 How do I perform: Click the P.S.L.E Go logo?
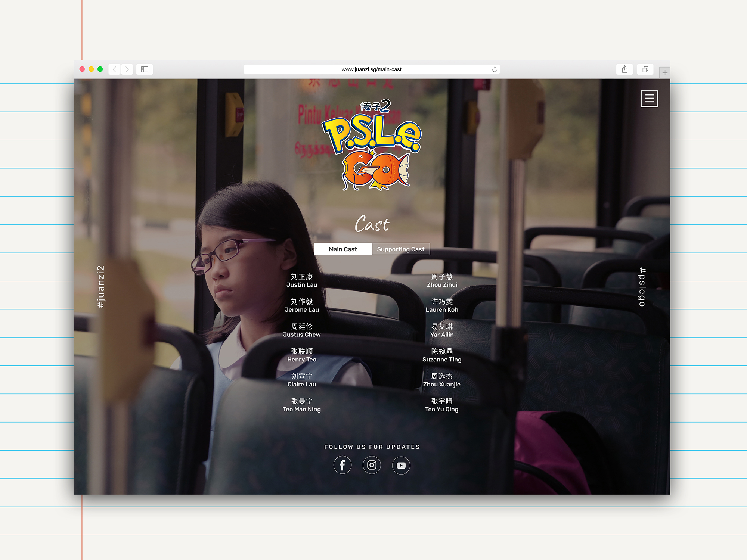click(372, 145)
